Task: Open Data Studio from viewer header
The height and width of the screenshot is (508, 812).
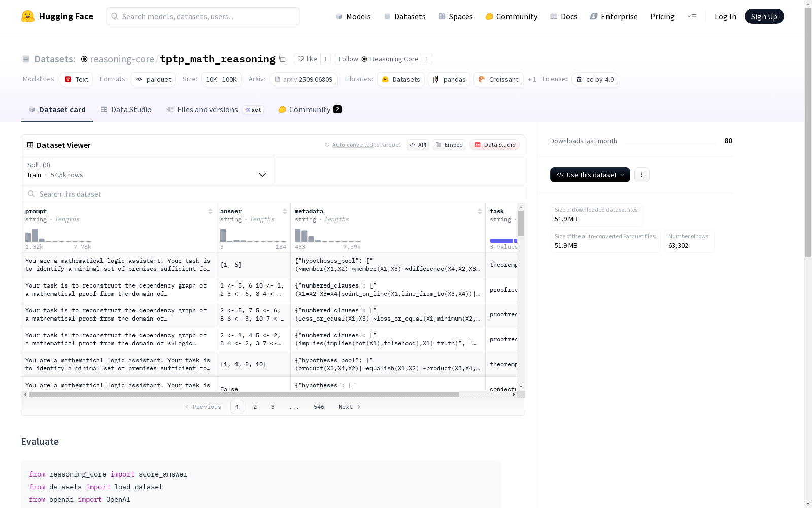Action: tap(495, 145)
